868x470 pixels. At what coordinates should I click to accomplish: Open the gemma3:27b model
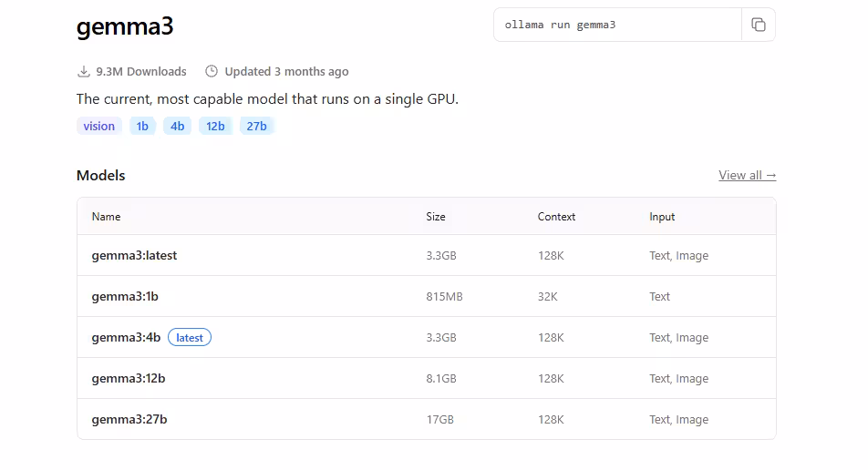point(129,419)
